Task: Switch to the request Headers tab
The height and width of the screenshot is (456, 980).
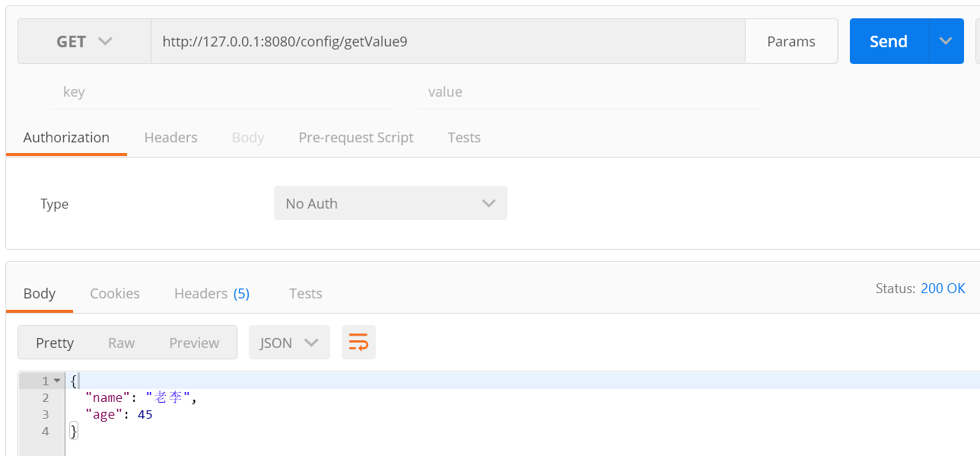Action: coord(171,138)
